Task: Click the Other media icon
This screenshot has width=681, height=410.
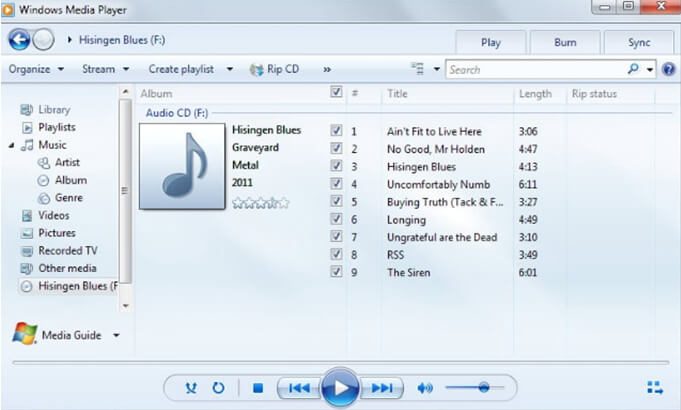Action: [x=27, y=268]
